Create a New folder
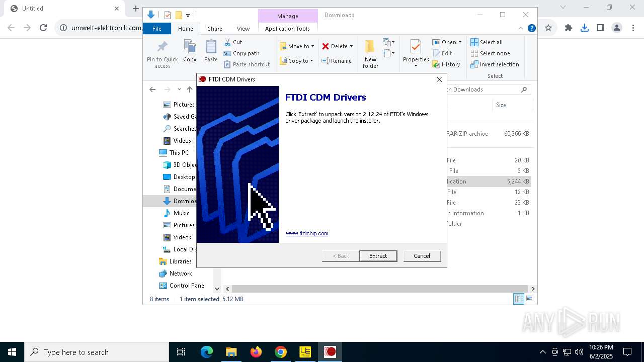Screen dimensions: 644x362 (x=370, y=54)
